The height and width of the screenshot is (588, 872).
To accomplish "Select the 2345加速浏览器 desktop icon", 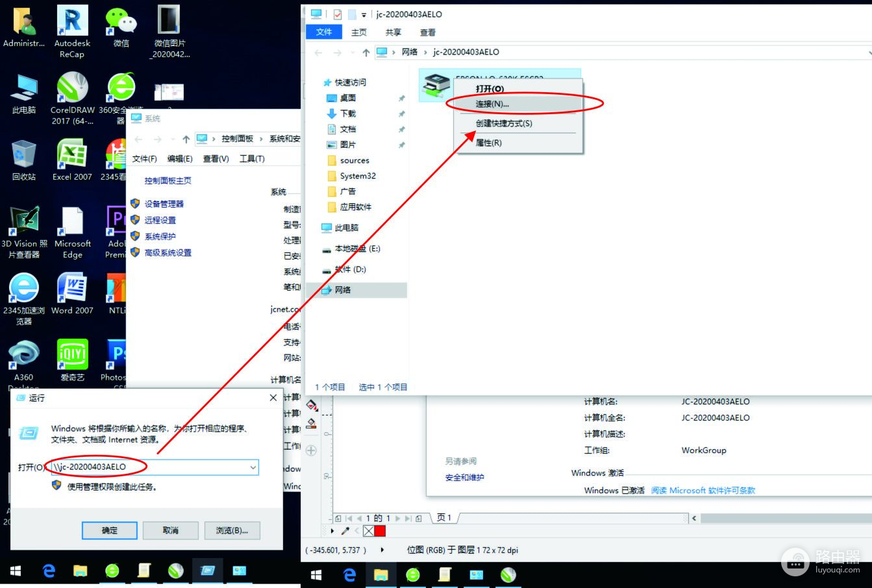I will pos(24,299).
